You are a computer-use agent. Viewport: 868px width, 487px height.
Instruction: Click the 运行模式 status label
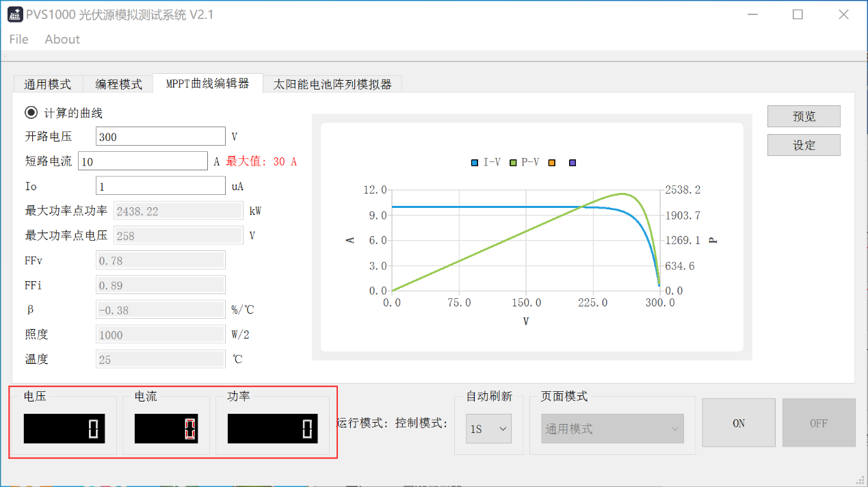(364, 423)
